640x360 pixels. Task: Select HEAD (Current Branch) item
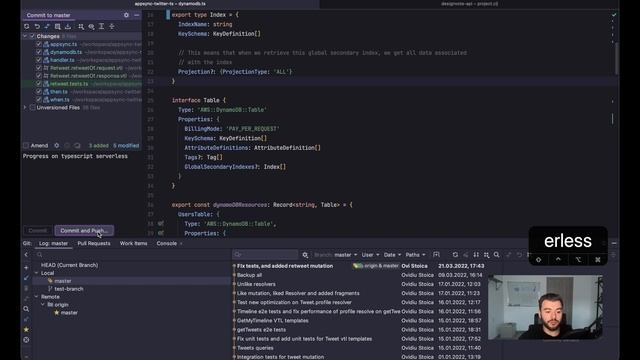point(69,265)
